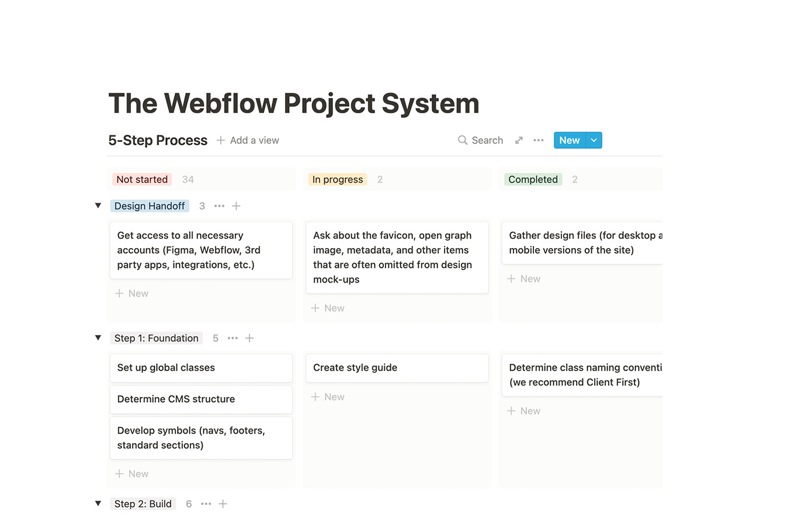The height and width of the screenshot is (520, 812).
Task: Click the Step 2: Build plus icon
Action: (223, 504)
